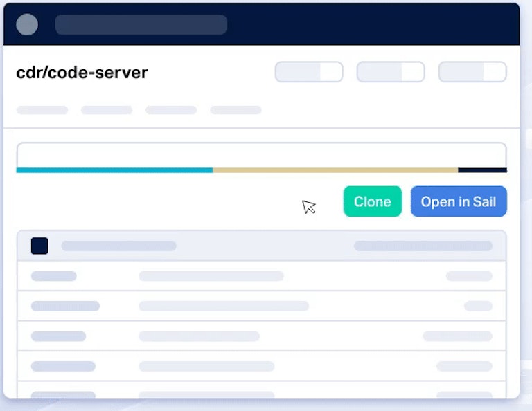Click the empty description box above language bar

click(262, 155)
